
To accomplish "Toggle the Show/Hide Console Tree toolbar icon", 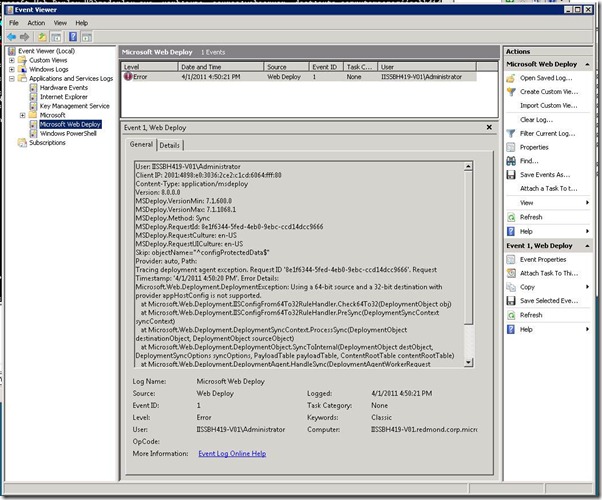I will (x=56, y=37).
